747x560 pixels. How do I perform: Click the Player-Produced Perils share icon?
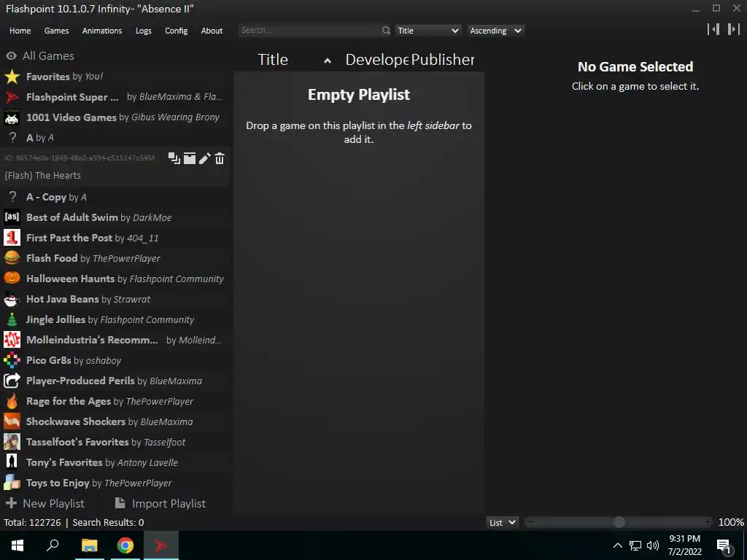(12, 381)
